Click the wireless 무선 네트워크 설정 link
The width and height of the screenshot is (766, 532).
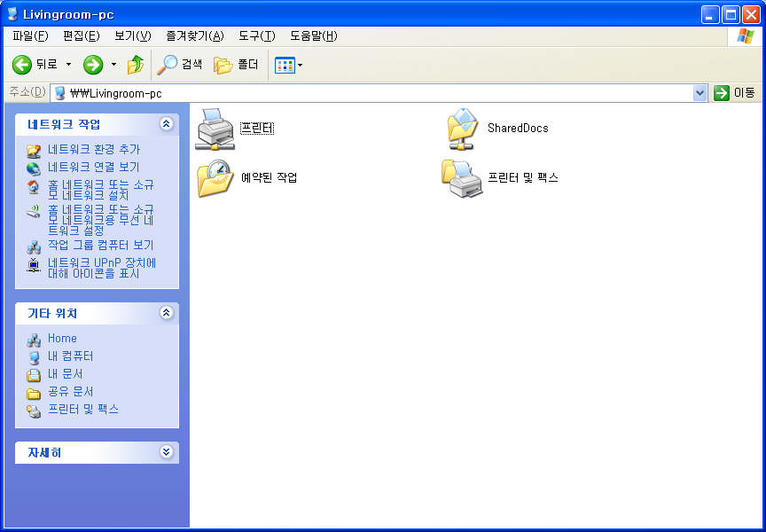coord(101,220)
